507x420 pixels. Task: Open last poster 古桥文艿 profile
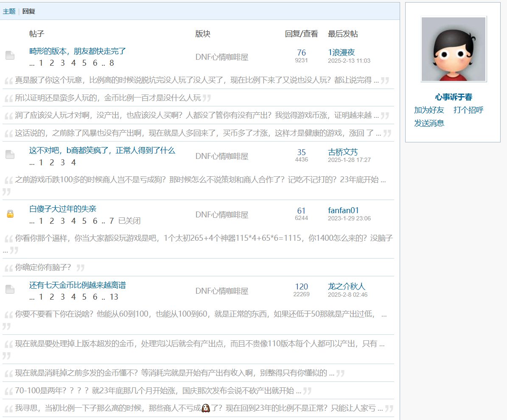tap(343, 152)
